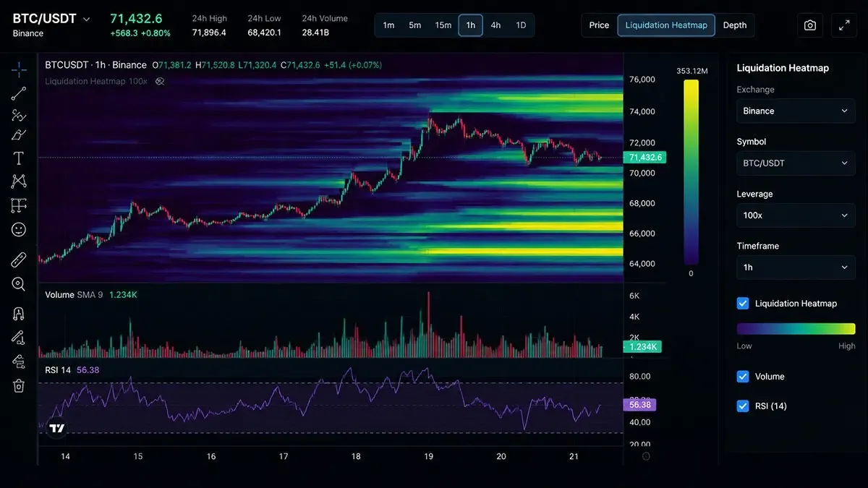Open time axis settings gear icon
Image resolution: width=868 pixels, height=488 pixels.
click(x=646, y=456)
